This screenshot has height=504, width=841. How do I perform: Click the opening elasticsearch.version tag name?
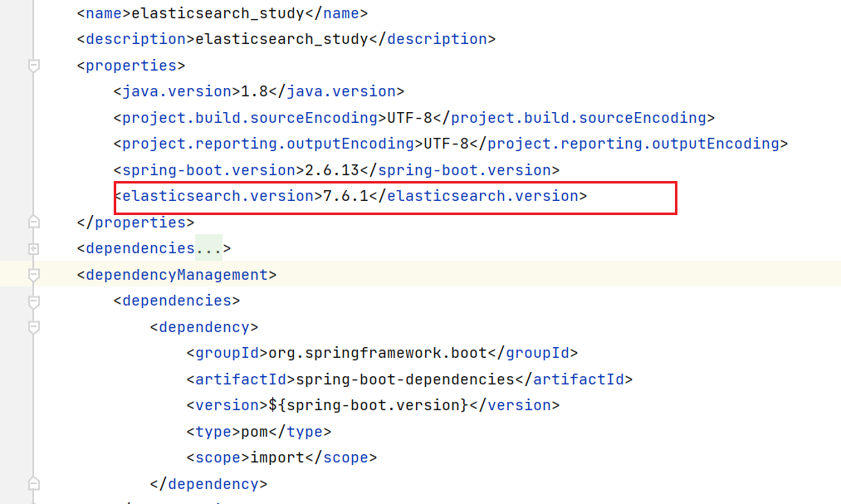click(x=218, y=196)
